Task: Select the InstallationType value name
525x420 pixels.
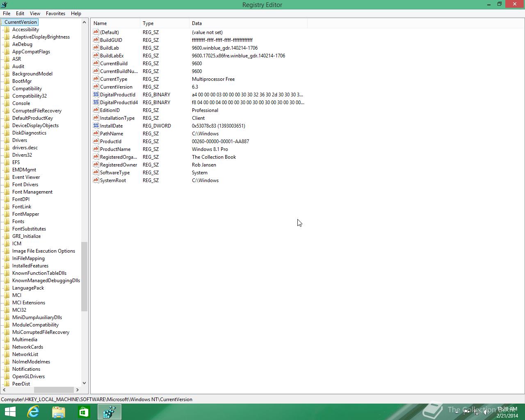Action: (x=117, y=118)
